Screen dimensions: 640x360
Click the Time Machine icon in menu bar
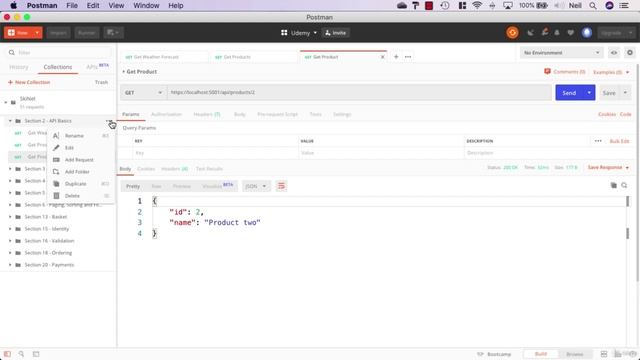445,5
